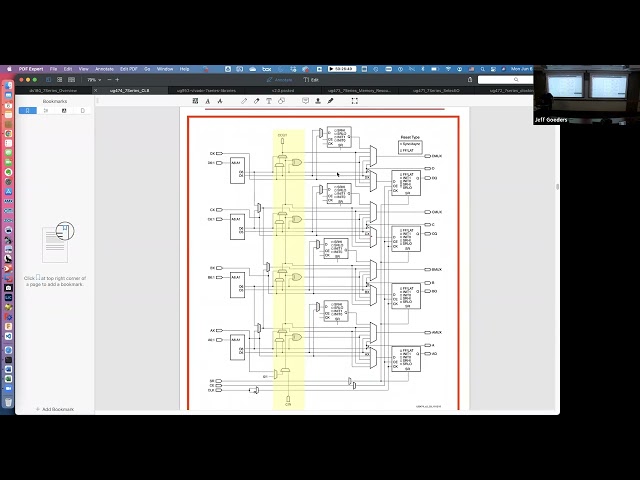The width and height of the screenshot is (640, 480).
Task: Click the document's vertical scrollbar handle
Action: [x=557, y=187]
